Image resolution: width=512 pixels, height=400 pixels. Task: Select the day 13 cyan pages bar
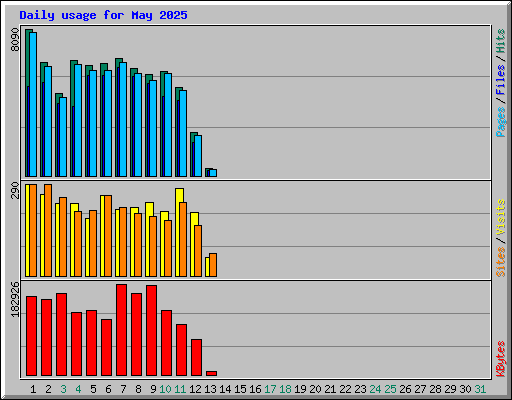coord(213,173)
